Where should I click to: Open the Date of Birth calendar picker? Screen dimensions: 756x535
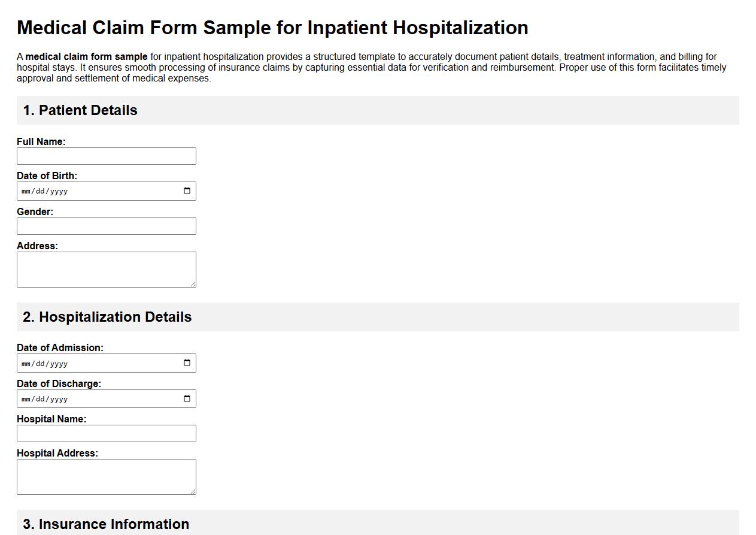[189, 191]
